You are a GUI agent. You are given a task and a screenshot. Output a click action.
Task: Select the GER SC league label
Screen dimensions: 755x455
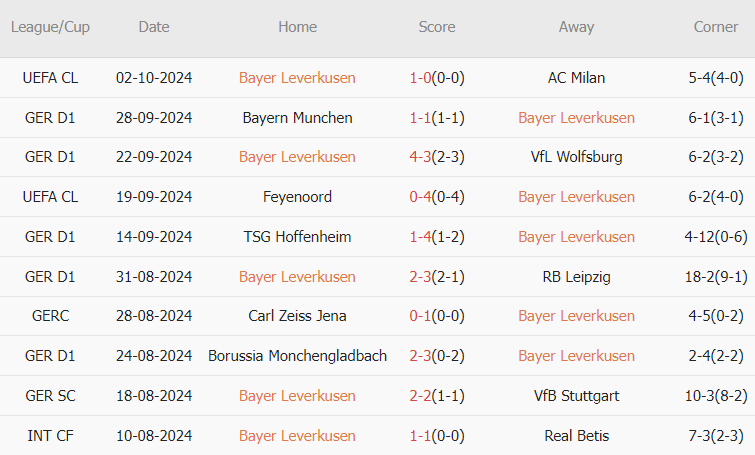50,396
